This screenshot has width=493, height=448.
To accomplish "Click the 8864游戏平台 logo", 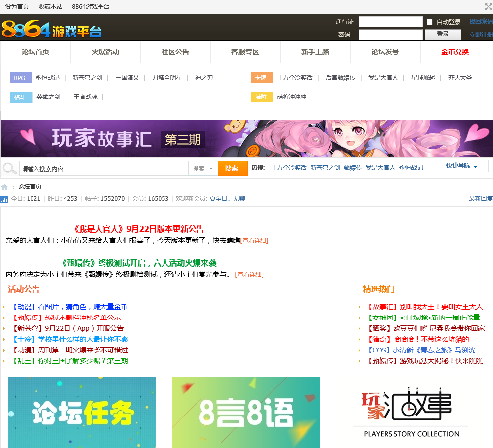I will tap(52, 29).
